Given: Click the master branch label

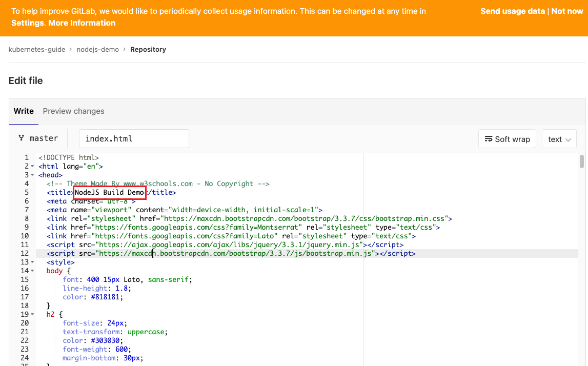Looking at the screenshot, I should 44,138.
